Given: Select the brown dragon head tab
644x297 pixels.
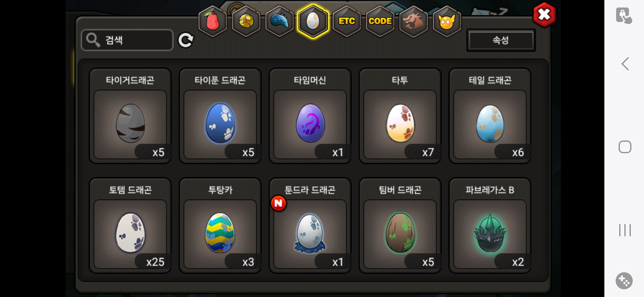Looking at the screenshot, I should coord(413,21).
